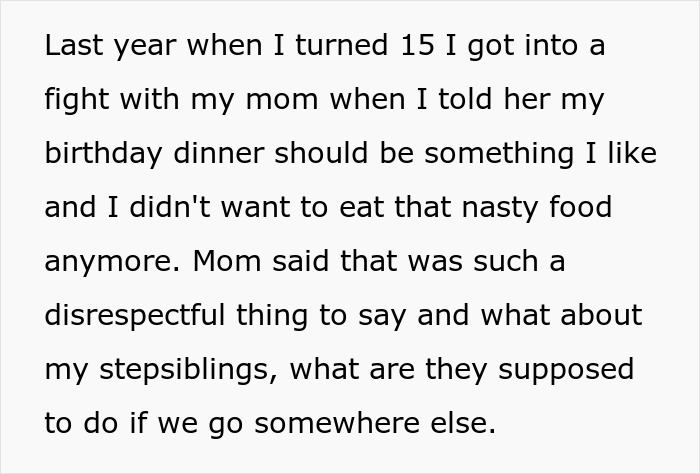Click the words 'Last year' at start
The image size is (700, 474).
[101, 48]
